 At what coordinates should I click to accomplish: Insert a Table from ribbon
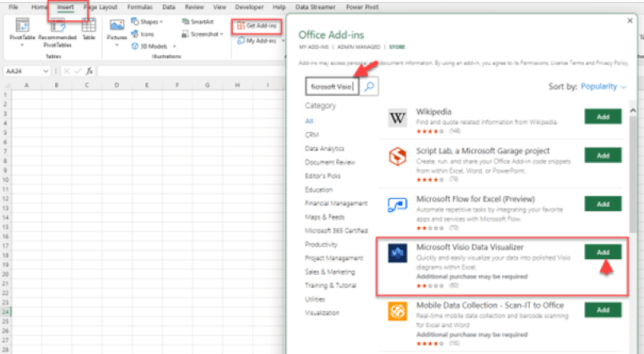(89, 30)
